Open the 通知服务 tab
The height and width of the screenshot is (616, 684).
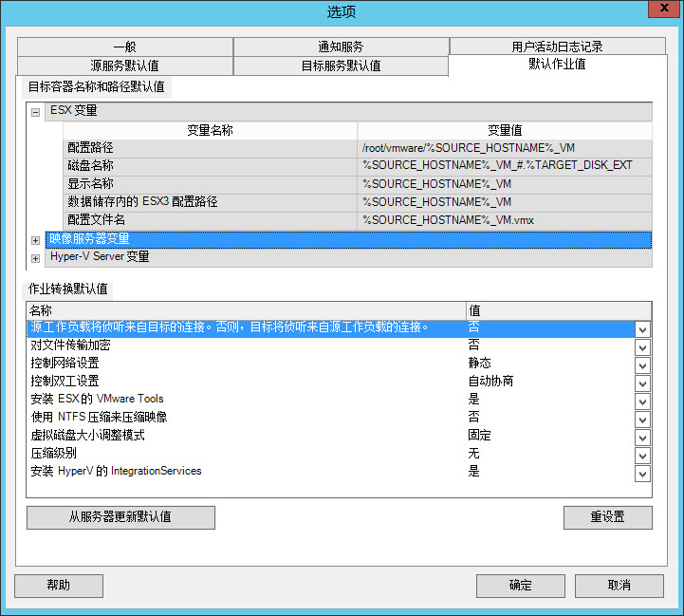[x=341, y=47]
